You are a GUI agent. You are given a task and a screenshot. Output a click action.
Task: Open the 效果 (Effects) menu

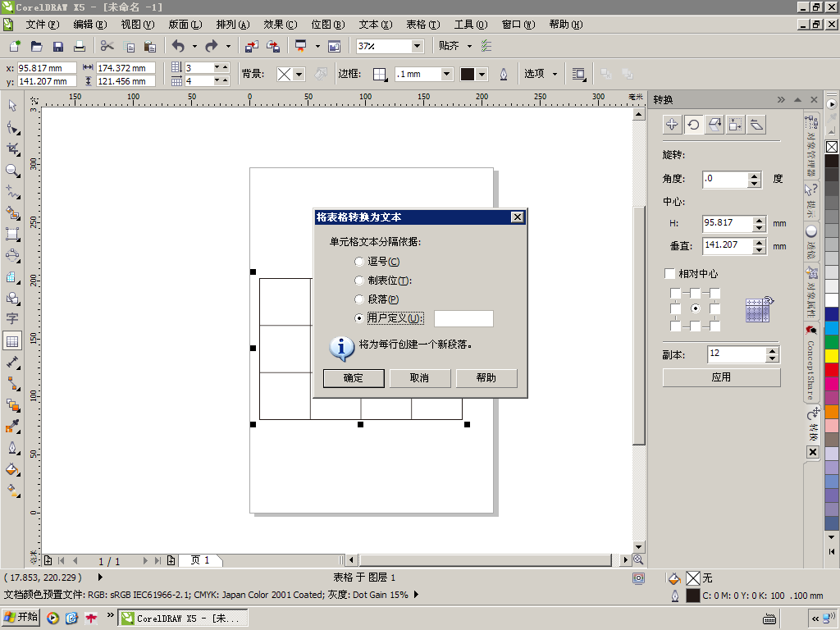280,25
